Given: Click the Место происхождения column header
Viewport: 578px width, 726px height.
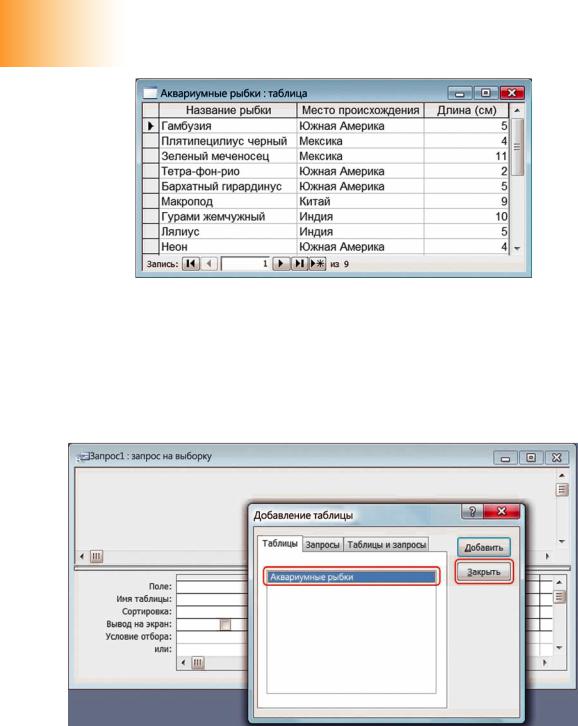Looking at the screenshot, I should (360, 110).
